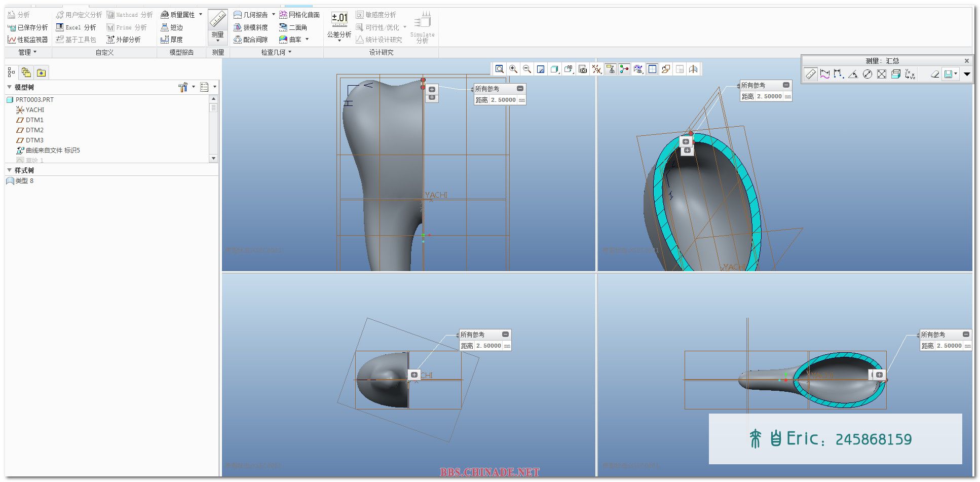Click the next-to-last mirrored-plane view icon
This screenshot has height=482, width=980.
(x=680, y=69)
